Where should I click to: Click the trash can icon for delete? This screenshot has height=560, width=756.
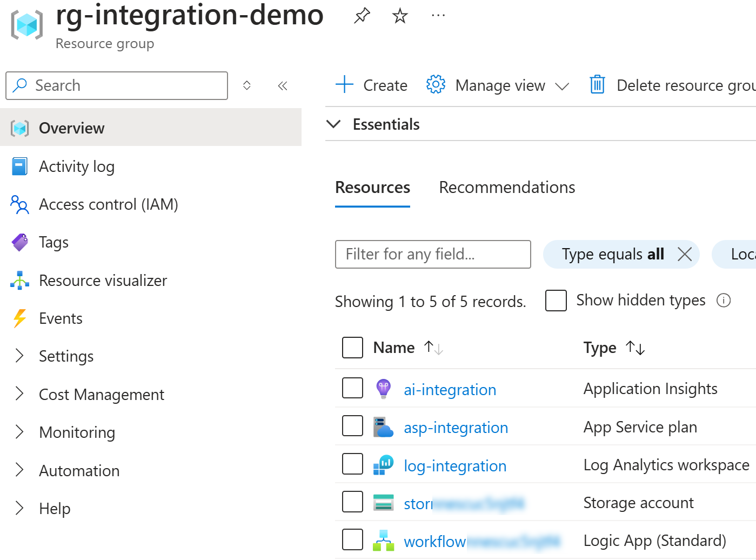(597, 84)
